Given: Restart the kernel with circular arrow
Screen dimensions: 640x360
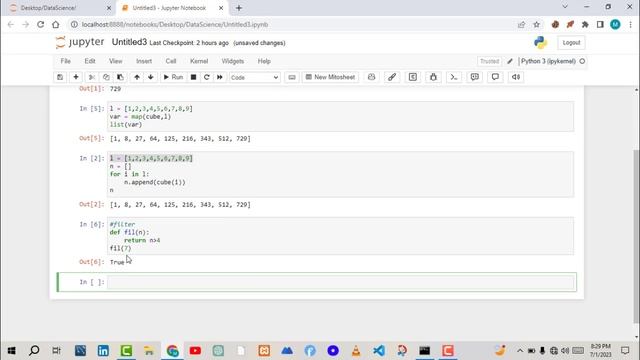Looking at the screenshot, I should (x=207, y=77).
